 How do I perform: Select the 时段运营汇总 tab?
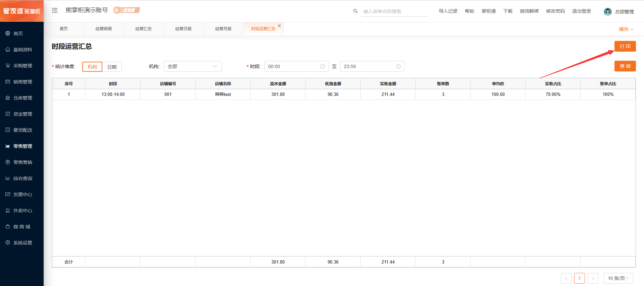pos(263,29)
